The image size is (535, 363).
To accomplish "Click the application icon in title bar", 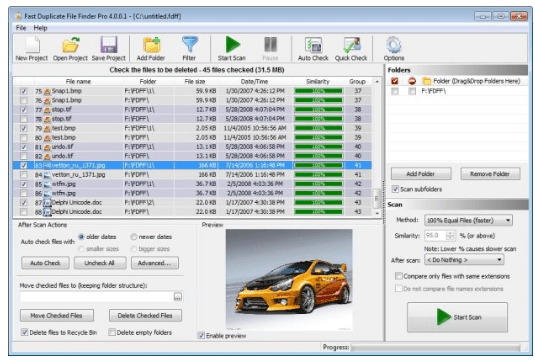I will pyautogui.click(x=18, y=16).
